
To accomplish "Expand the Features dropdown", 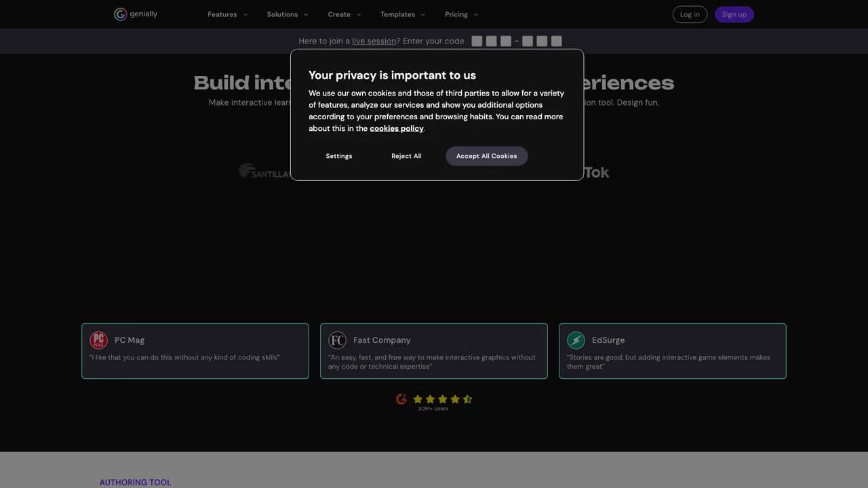I will (x=228, y=14).
